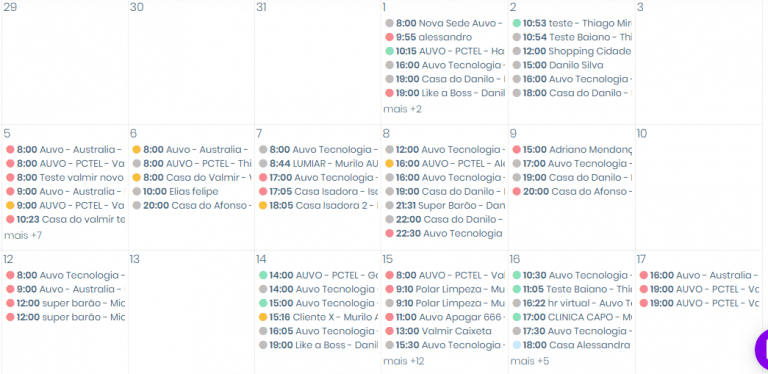The width and height of the screenshot is (768, 374).
Task: Click red status dot beside 9:55 alessandro
Action: [389, 37]
